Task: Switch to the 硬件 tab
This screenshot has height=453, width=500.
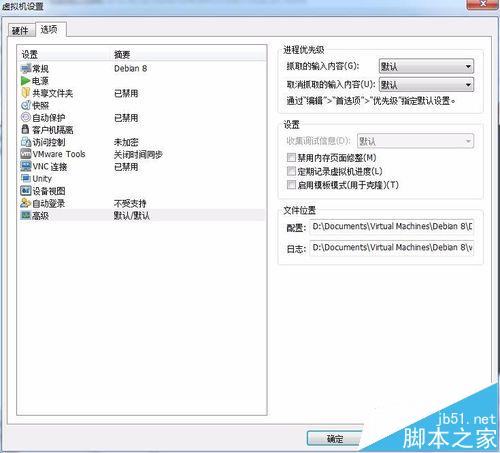Action: 21,31
